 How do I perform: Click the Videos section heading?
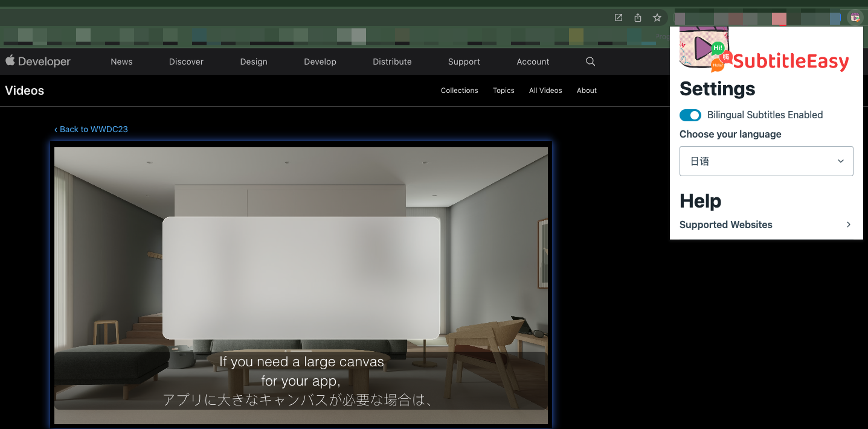(x=24, y=91)
